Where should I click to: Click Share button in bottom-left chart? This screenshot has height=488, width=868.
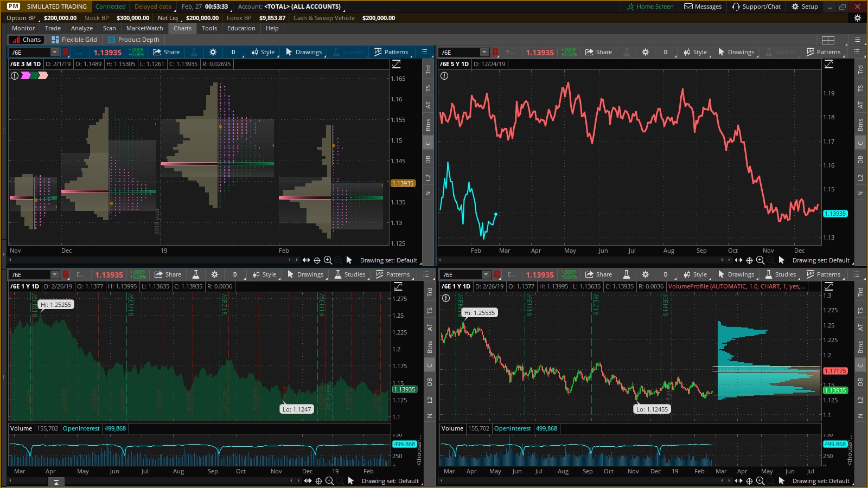pos(168,274)
